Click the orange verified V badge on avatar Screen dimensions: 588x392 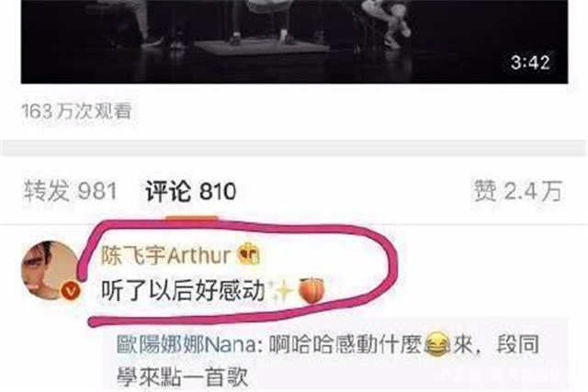71,290
